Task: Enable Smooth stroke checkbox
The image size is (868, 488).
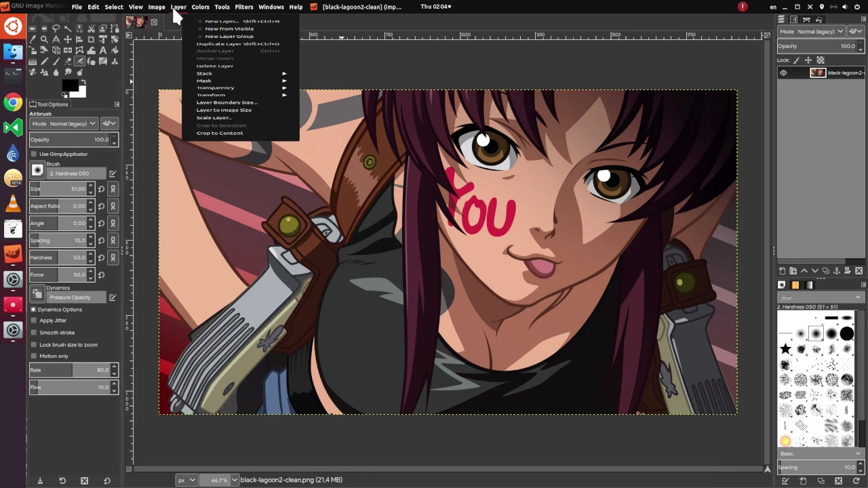Action: pos(34,333)
